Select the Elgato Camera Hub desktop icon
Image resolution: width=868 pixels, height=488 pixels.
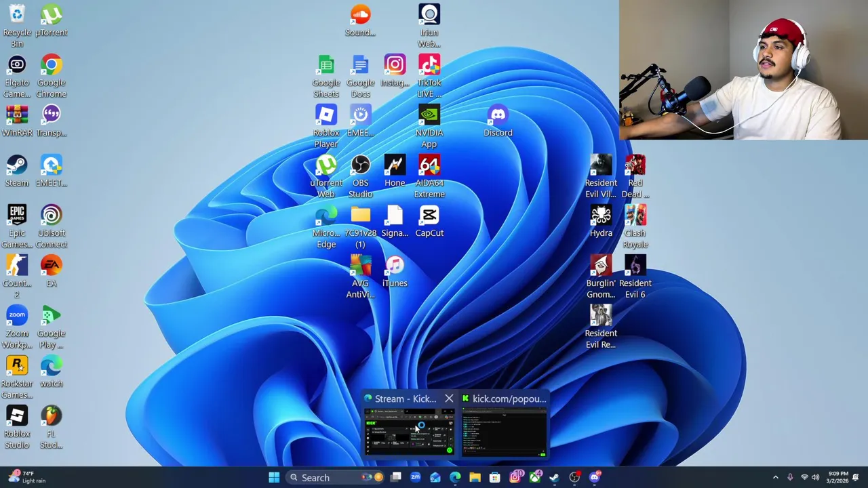coord(17,76)
